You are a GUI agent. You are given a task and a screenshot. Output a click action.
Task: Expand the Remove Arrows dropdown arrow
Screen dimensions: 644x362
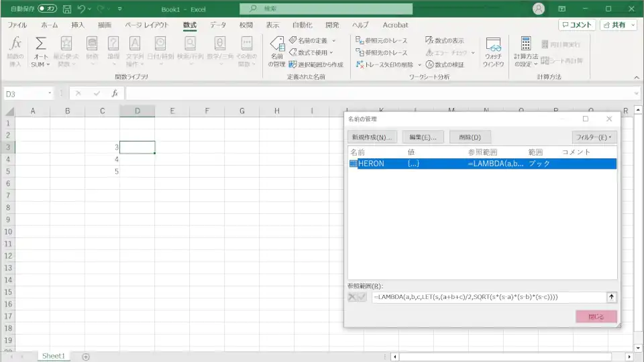point(419,65)
